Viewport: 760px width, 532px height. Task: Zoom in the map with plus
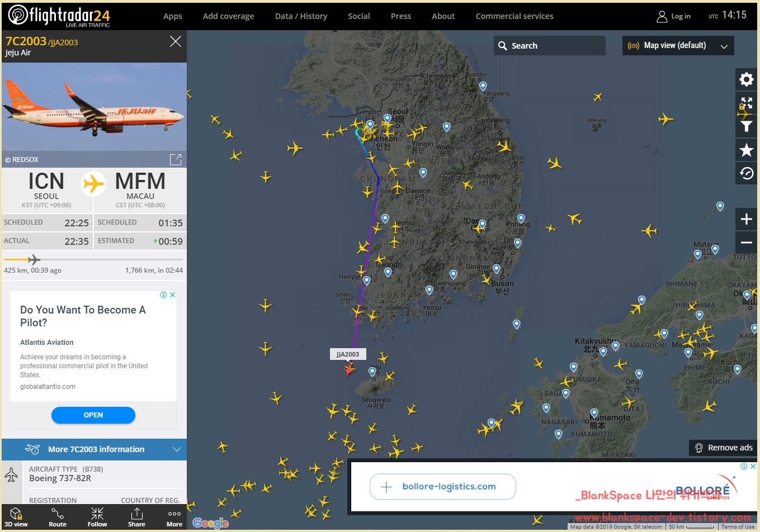click(x=746, y=219)
